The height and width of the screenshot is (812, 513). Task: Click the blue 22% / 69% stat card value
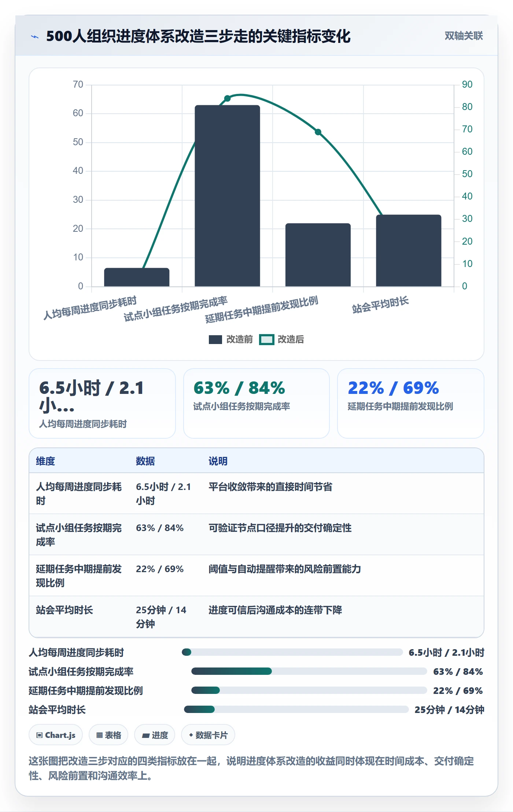pos(393,388)
